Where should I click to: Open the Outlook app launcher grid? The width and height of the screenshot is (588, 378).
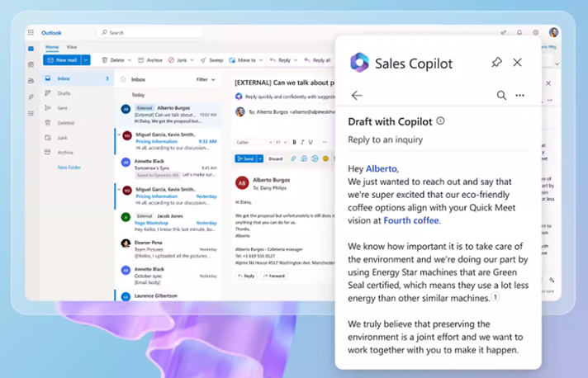pos(31,32)
